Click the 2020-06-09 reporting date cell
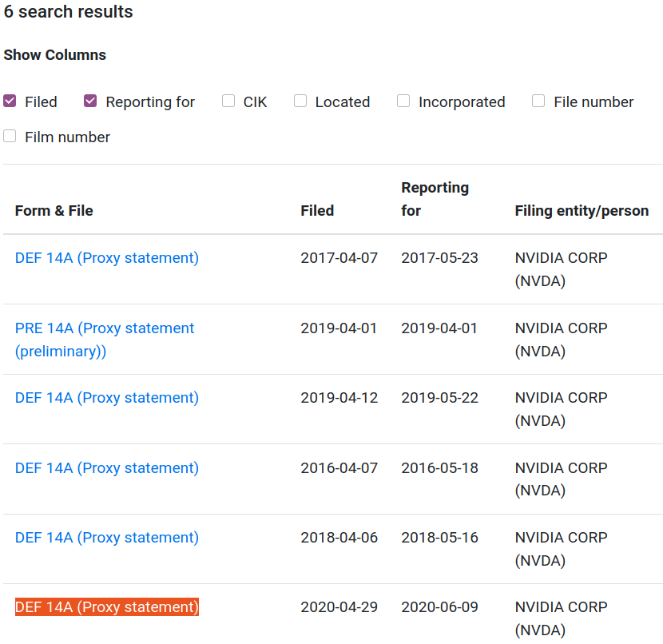Viewport: 663px width, 644px height. click(439, 607)
